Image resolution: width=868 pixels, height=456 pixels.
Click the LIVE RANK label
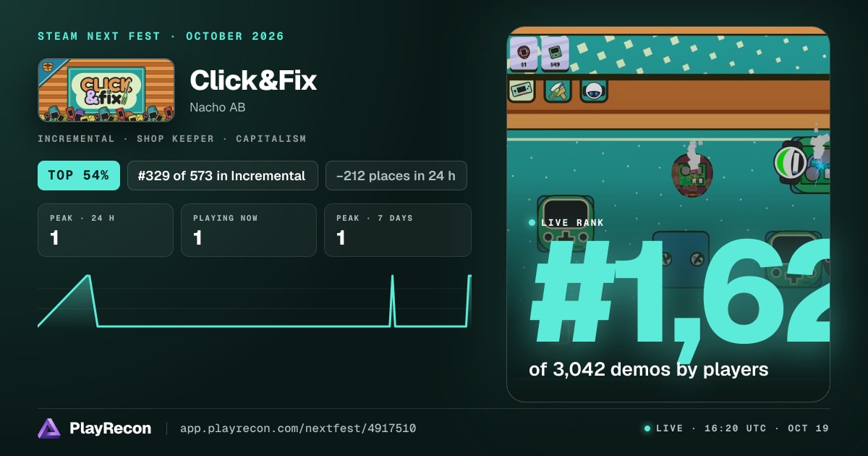coord(572,222)
